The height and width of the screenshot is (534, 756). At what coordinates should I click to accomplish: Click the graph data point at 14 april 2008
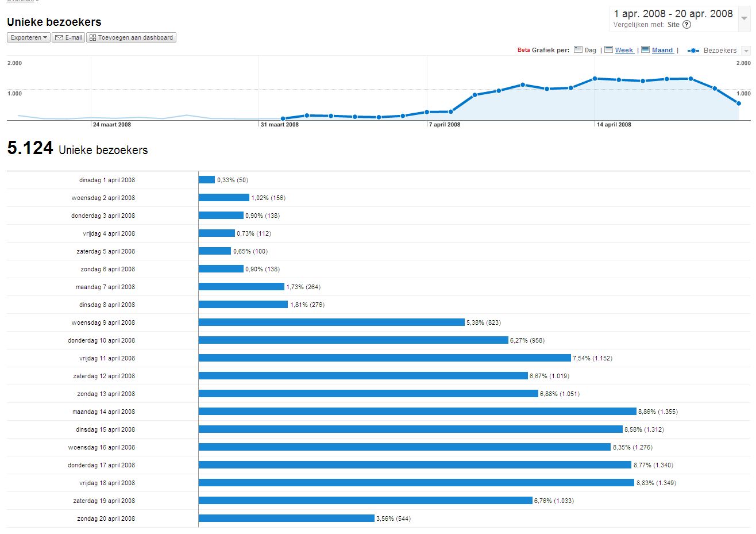[595, 78]
